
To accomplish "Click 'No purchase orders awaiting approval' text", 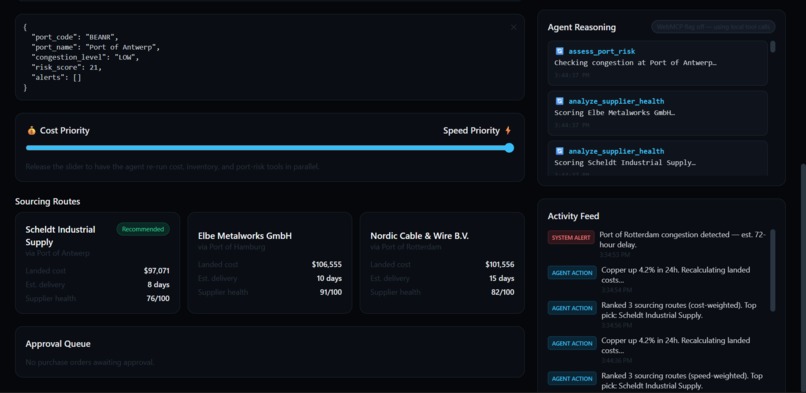I will click(x=90, y=362).
